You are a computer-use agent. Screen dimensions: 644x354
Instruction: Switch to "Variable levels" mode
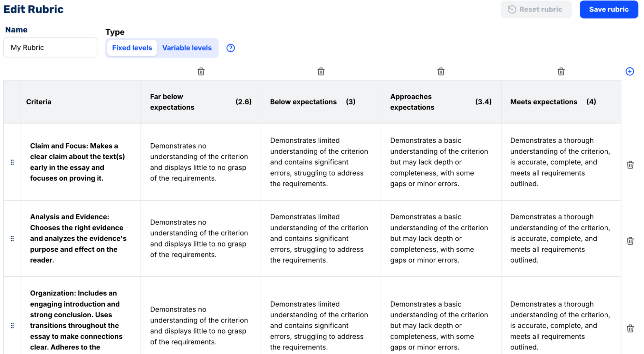click(x=187, y=48)
